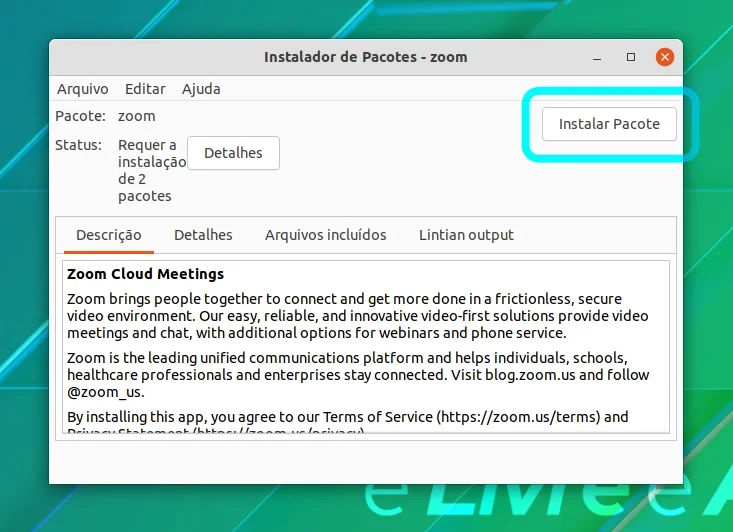Click the Instalar Pacote button

click(x=609, y=124)
